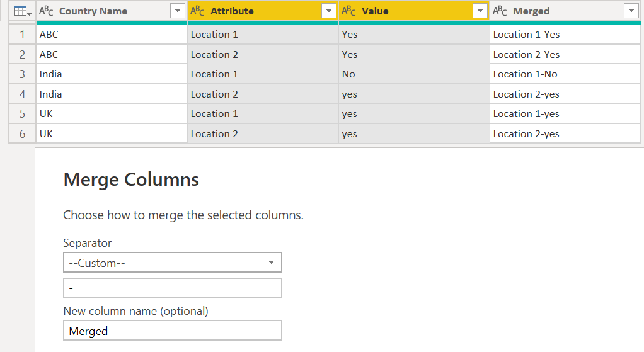
Task: Click Merged cell Location 2-Yes
Action: [565, 54]
